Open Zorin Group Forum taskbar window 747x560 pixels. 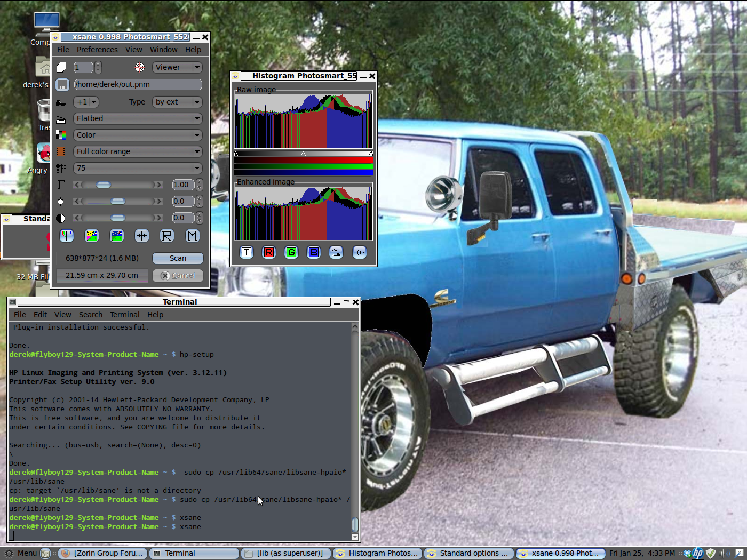point(102,553)
